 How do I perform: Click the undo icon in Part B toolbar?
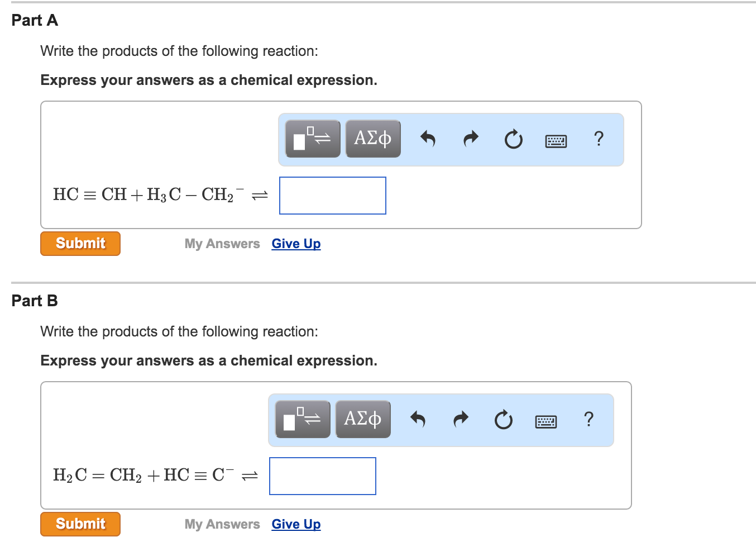(419, 419)
